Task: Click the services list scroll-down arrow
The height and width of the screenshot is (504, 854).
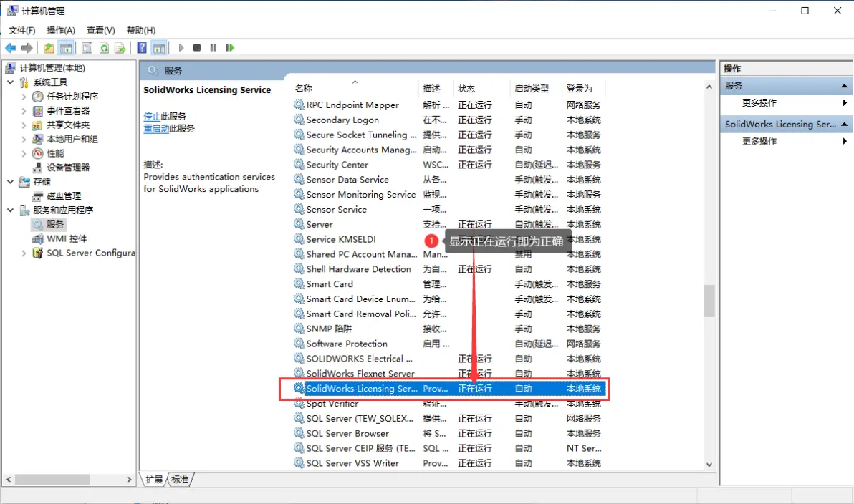Action: pyautogui.click(x=709, y=465)
